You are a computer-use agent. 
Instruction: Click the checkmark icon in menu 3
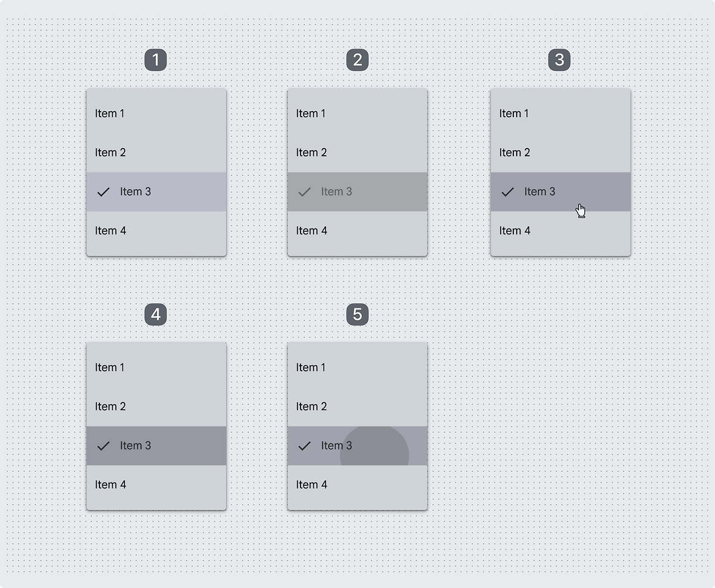pos(508,192)
